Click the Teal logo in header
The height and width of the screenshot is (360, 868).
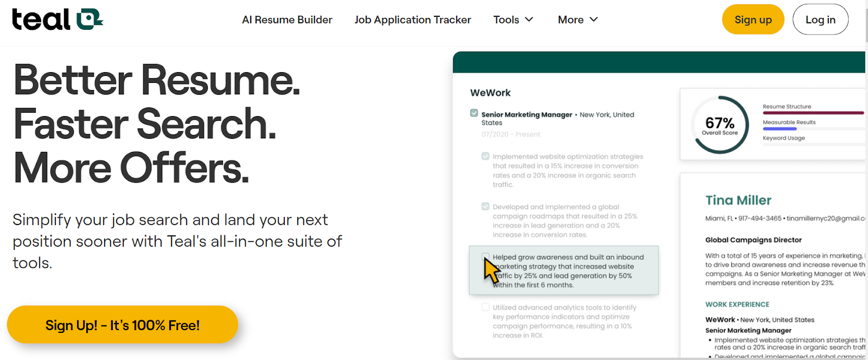pos(58,20)
